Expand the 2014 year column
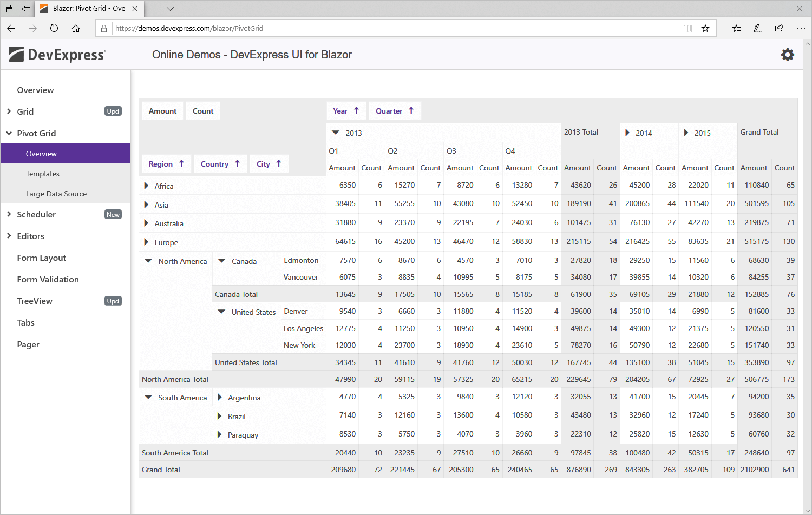 (x=627, y=133)
